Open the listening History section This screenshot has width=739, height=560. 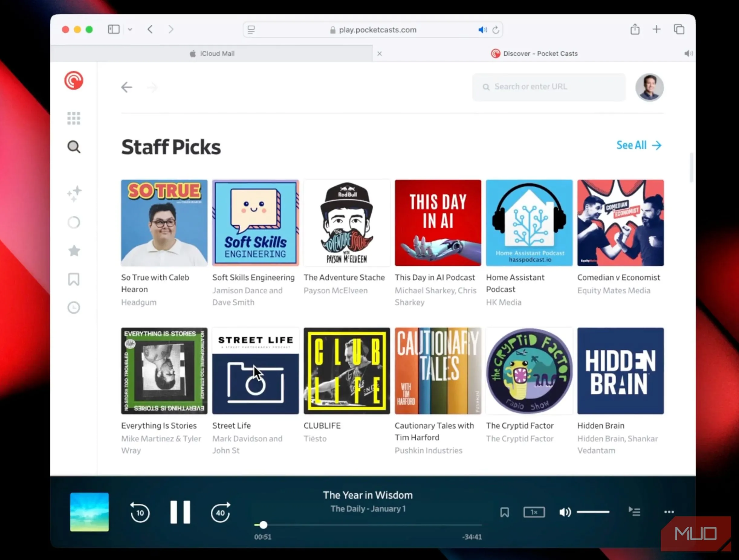tap(73, 307)
